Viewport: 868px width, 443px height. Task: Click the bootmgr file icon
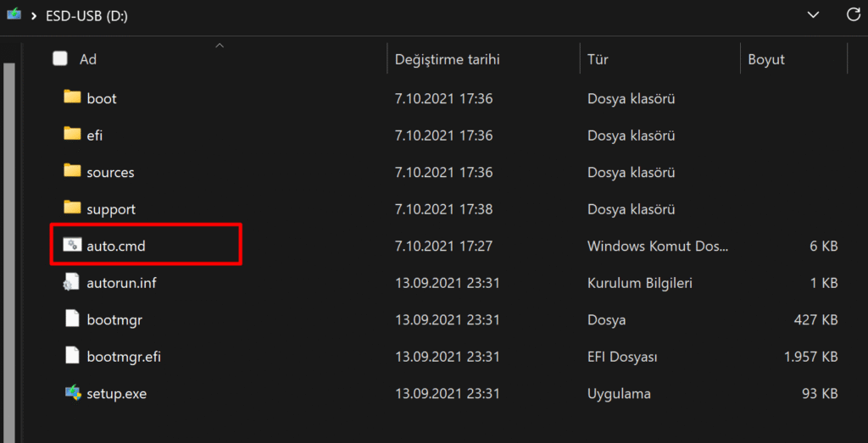[72, 319]
